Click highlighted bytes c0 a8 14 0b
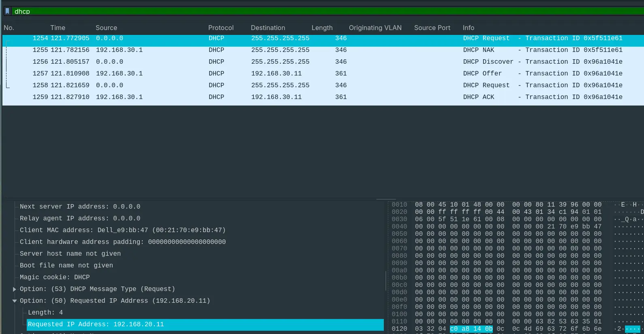Screen dimensions: 644x334 click(x=471, y=329)
